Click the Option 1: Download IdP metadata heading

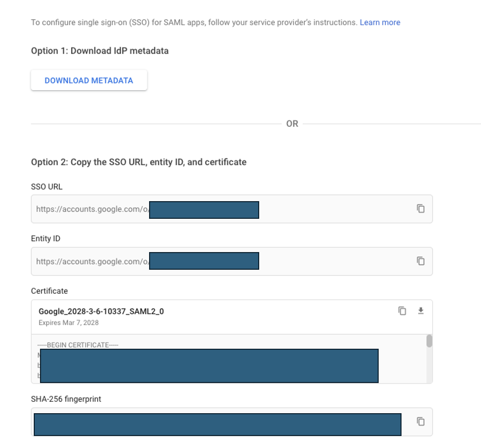(100, 50)
